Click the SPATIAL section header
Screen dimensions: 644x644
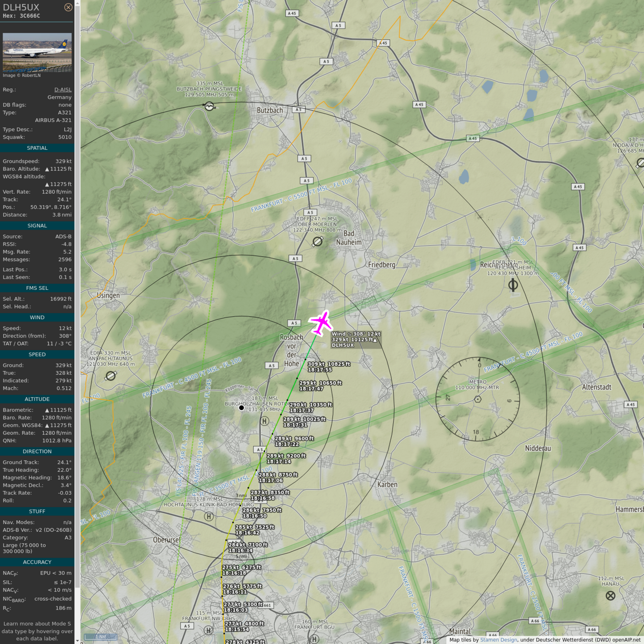(37, 148)
